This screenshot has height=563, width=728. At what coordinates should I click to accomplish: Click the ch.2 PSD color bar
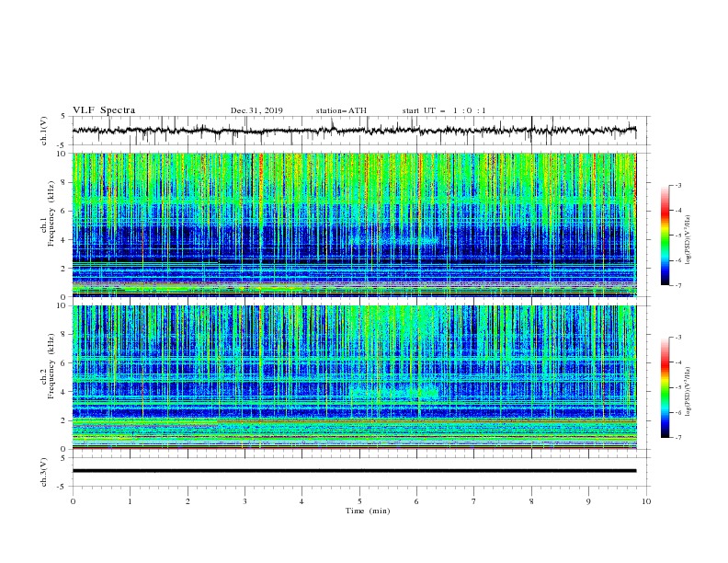[665, 387]
